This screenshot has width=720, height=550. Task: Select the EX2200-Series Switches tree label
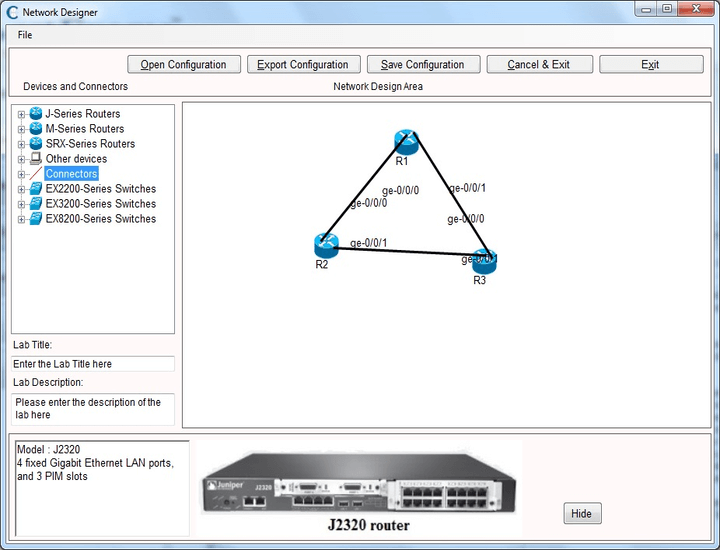tap(101, 189)
